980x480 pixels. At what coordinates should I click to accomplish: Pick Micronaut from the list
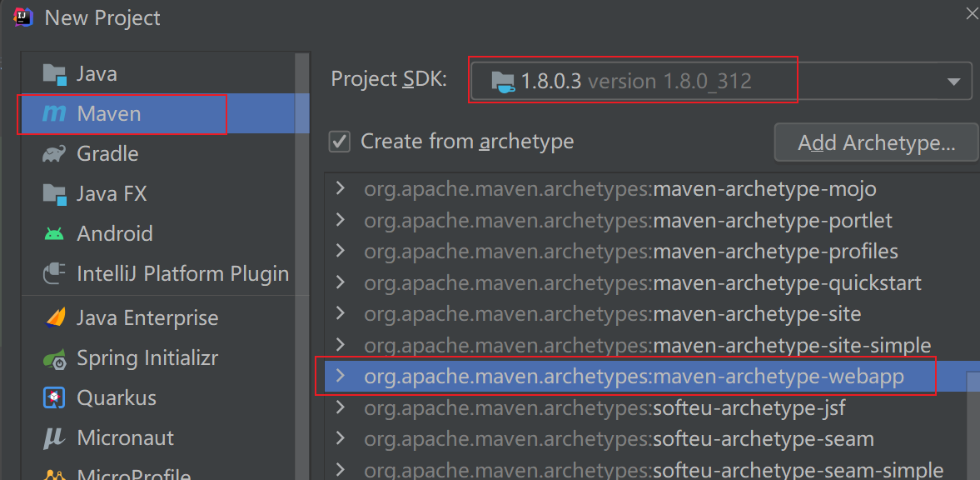click(x=165, y=437)
